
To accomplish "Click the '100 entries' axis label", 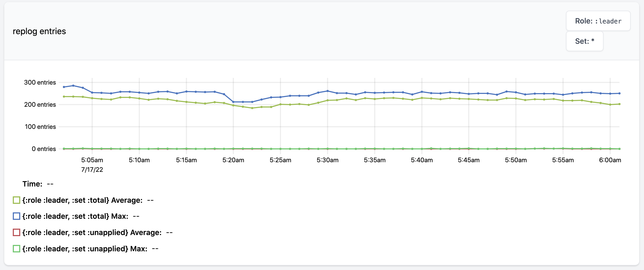I will pyautogui.click(x=40, y=127).
